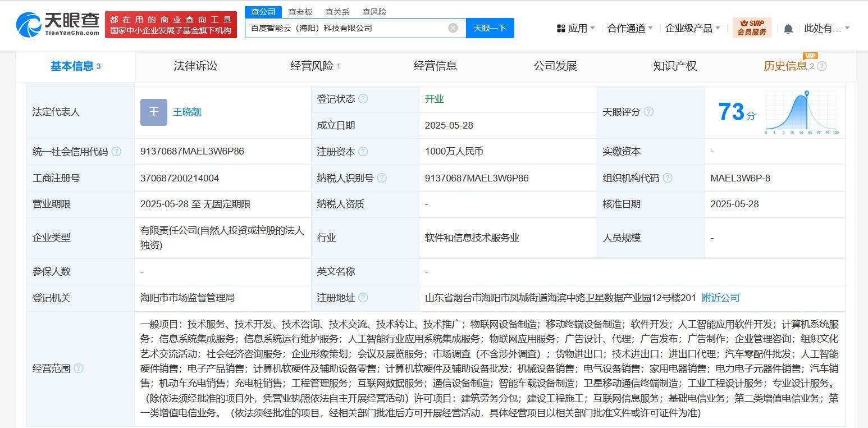This screenshot has height=428, width=868.
Task: Click the TianYanCha logo
Action: 58,25
